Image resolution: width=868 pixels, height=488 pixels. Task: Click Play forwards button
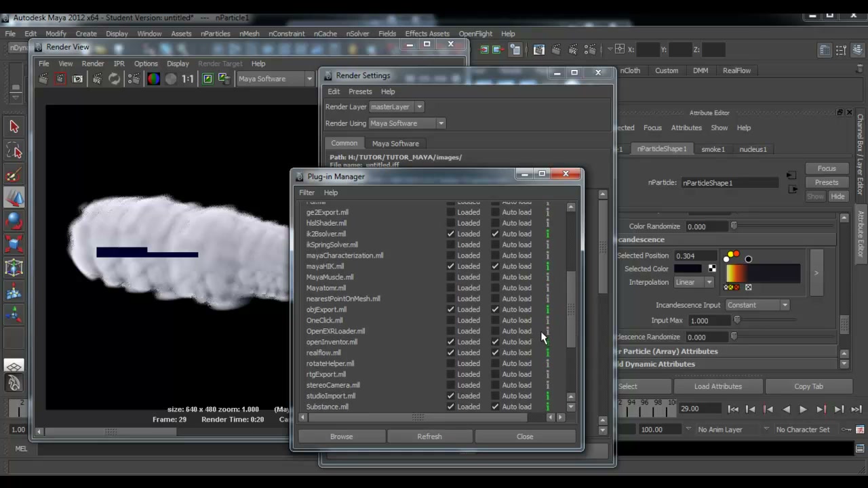tap(803, 409)
